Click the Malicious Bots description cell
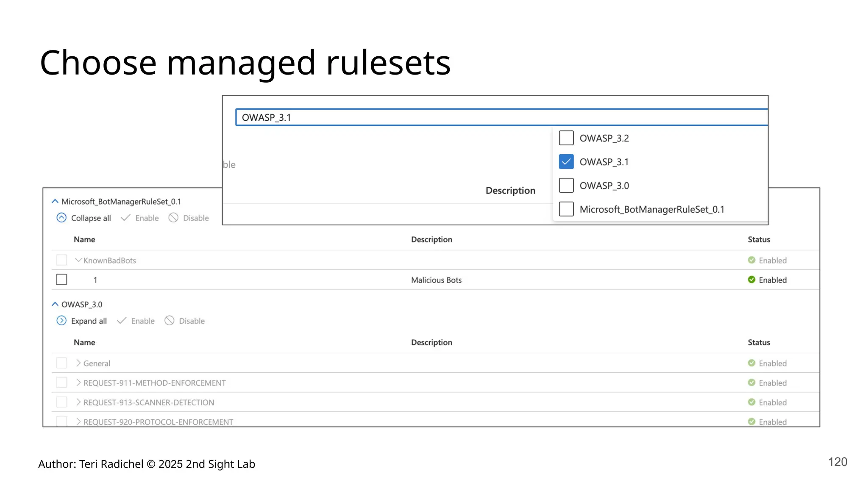The height and width of the screenshot is (488, 868). coord(436,280)
